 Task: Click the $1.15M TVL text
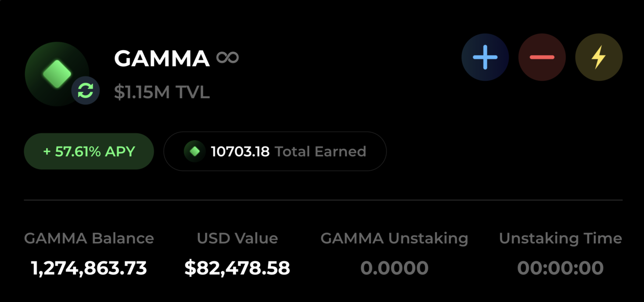point(162,92)
